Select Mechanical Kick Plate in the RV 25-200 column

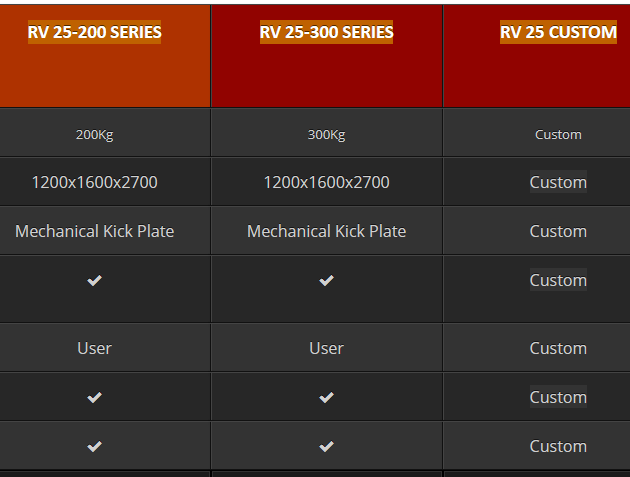(x=94, y=231)
